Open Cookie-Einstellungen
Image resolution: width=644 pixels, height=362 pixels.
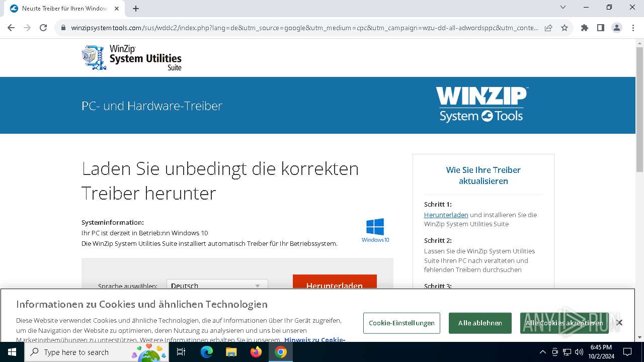click(401, 323)
